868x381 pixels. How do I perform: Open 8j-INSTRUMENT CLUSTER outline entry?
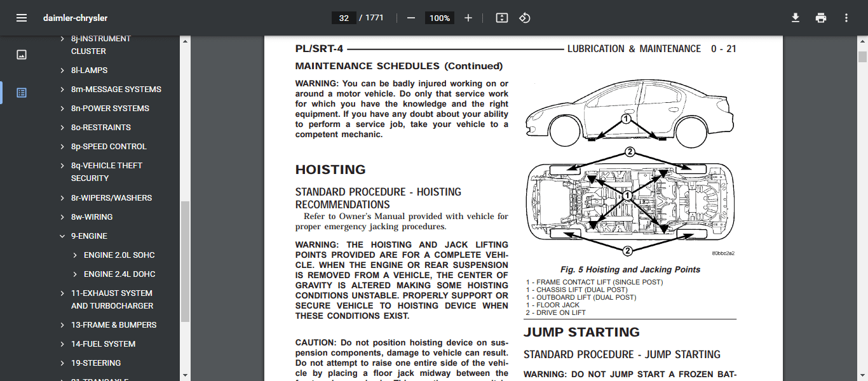click(101, 44)
